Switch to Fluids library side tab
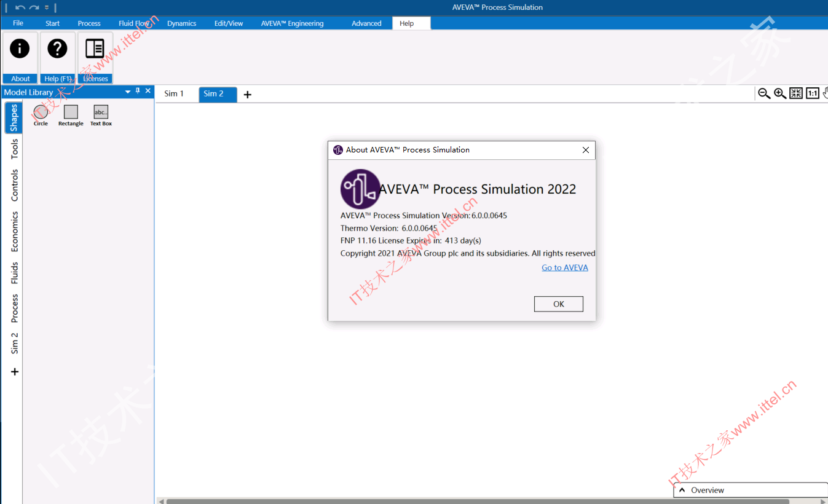 coord(14,273)
